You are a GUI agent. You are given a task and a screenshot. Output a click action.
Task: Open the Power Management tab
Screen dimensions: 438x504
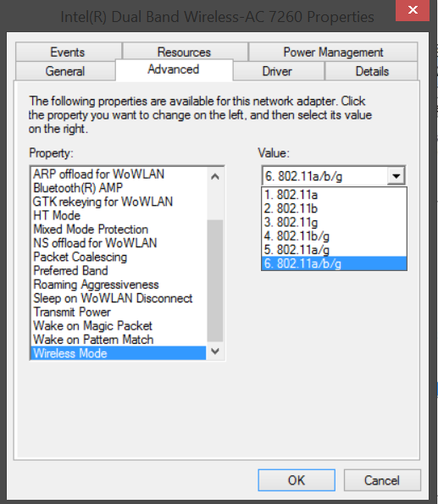[x=333, y=52]
